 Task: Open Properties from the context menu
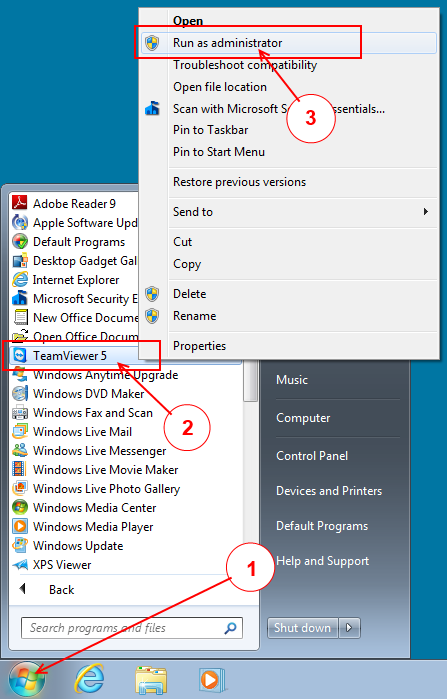[199, 346]
